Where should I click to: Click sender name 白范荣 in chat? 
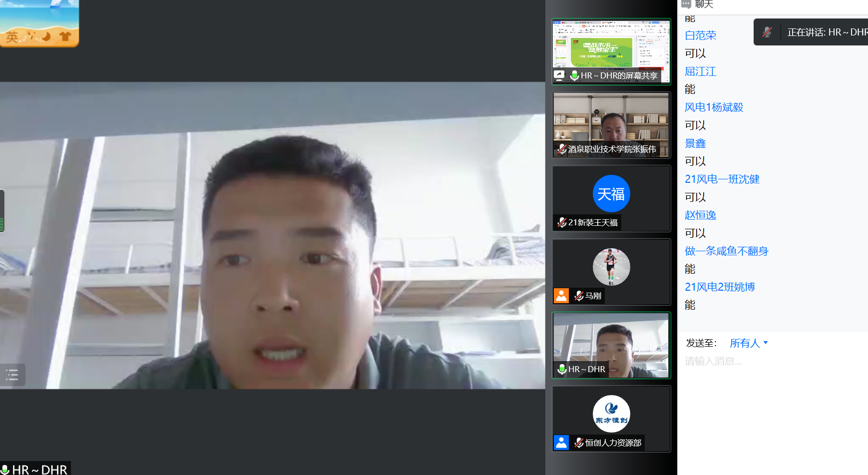tap(700, 35)
